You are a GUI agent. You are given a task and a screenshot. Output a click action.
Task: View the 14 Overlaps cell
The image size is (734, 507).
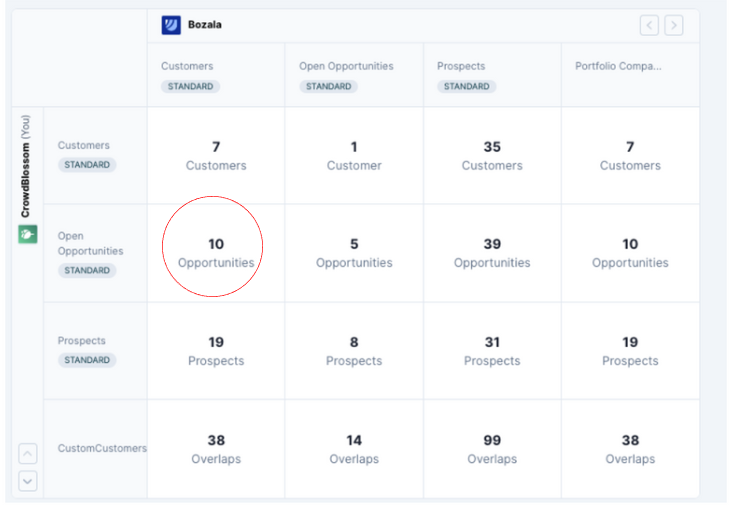(x=354, y=449)
